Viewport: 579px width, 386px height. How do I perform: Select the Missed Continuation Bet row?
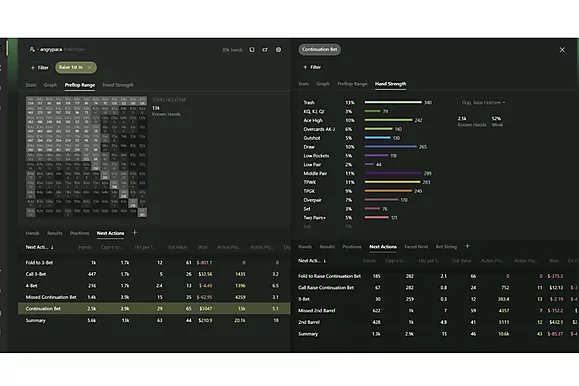coord(154,297)
